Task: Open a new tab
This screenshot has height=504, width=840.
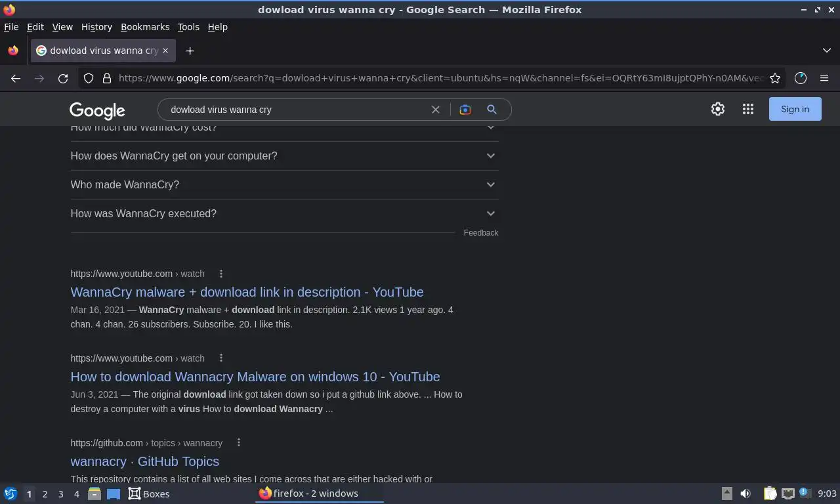Action: pyautogui.click(x=190, y=51)
